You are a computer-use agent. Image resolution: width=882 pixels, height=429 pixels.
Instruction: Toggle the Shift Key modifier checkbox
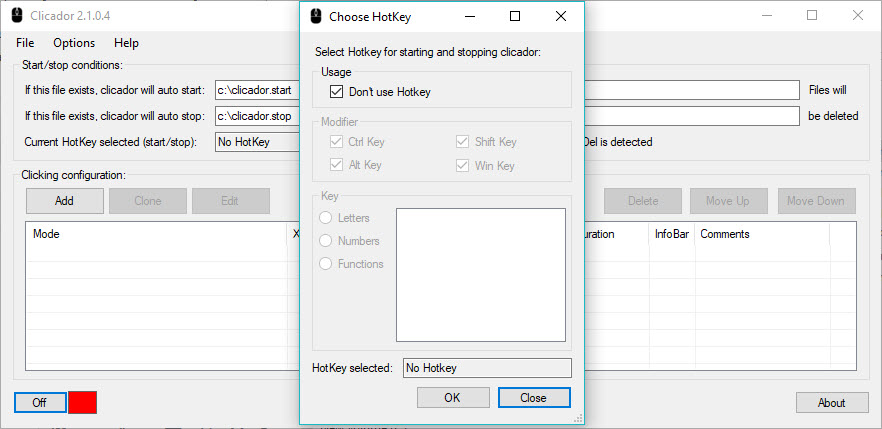pos(462,142)
